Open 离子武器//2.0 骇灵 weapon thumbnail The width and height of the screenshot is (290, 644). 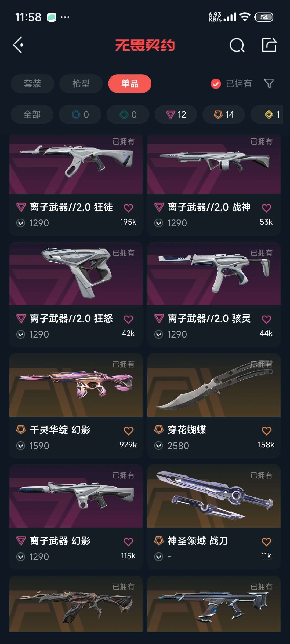214,273
